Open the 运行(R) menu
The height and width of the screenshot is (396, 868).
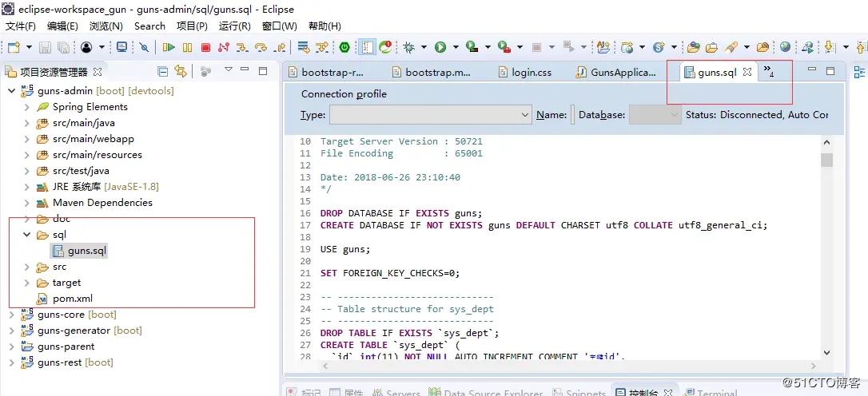(x=235, y=26)
